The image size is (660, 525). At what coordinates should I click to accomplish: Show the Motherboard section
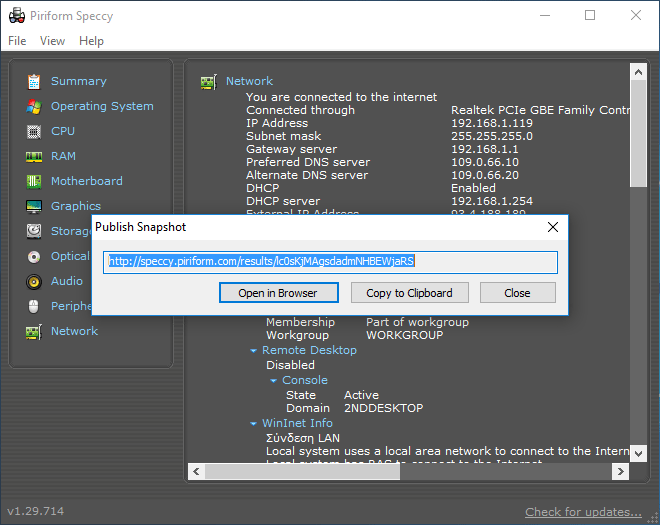click(x=87, y=181)
